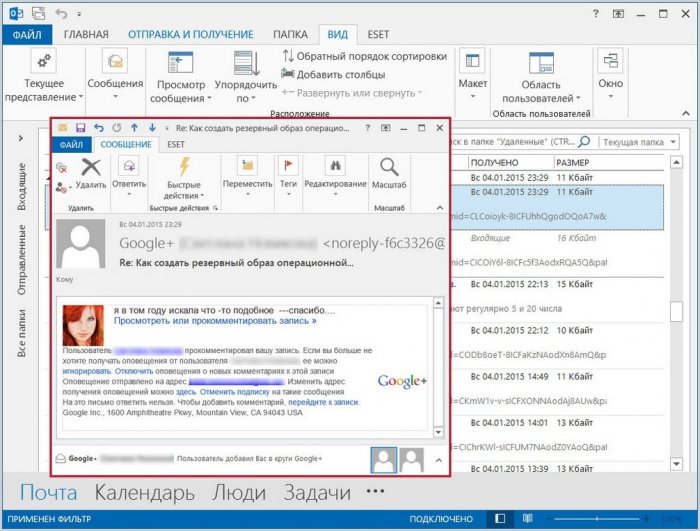The width and height of the screenshot is (700, 531).
Task: Open the ESET tab in main window
Action: 378,35
